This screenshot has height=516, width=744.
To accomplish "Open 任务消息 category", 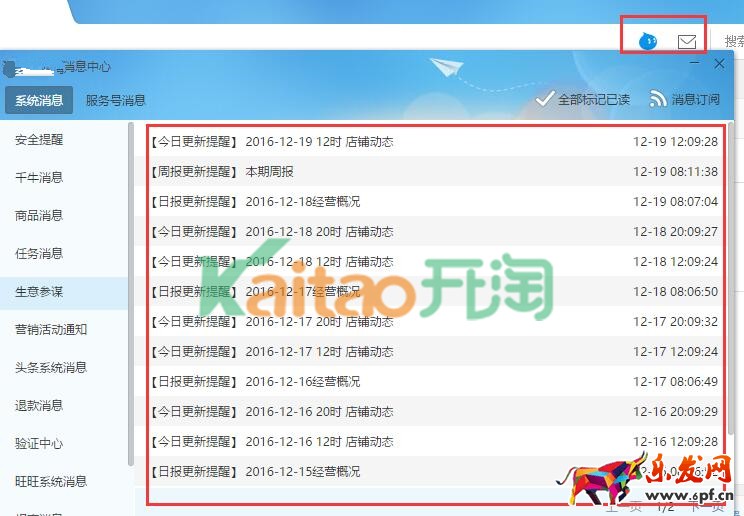I will coord(39,254).
